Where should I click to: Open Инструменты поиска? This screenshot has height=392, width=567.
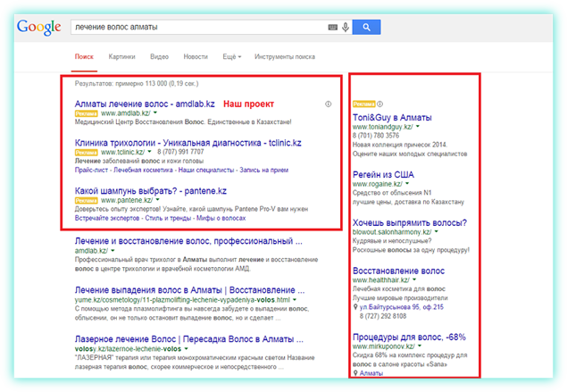tap(285, 57)
